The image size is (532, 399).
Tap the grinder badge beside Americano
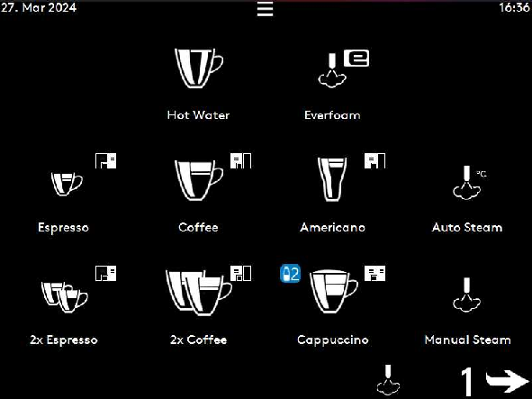(x=374, y=160)
